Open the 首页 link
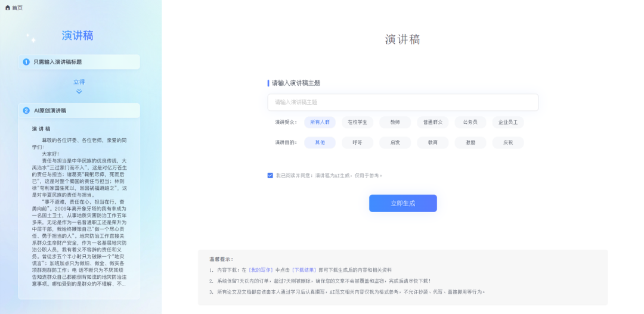Image resolution: width=644 pixels, height=314 pixels. point(17,8)
